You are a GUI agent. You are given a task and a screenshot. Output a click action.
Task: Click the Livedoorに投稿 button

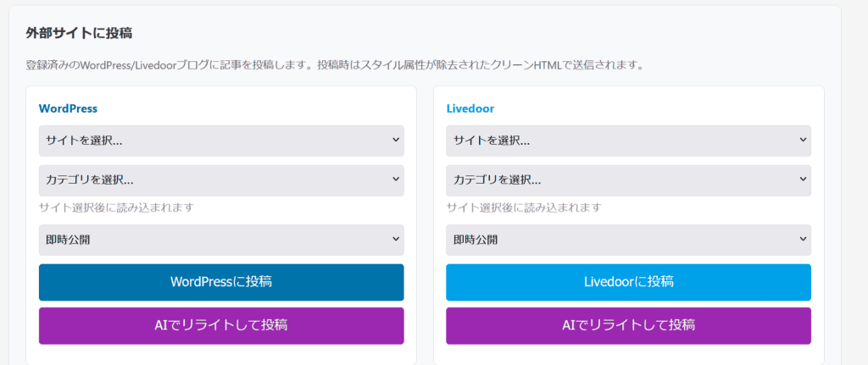coord(628,282)
